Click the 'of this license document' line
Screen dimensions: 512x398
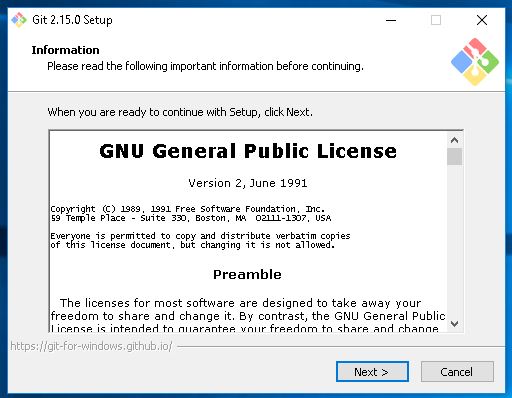pos(192,245)
